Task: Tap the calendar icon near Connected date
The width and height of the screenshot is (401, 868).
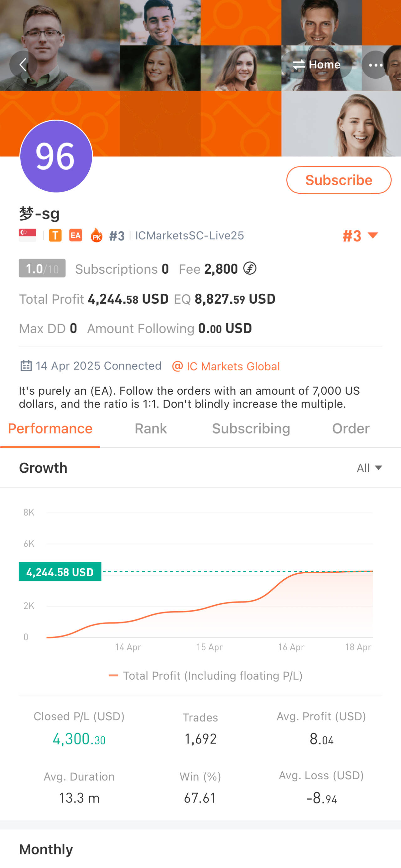Action: click(26, 366)
